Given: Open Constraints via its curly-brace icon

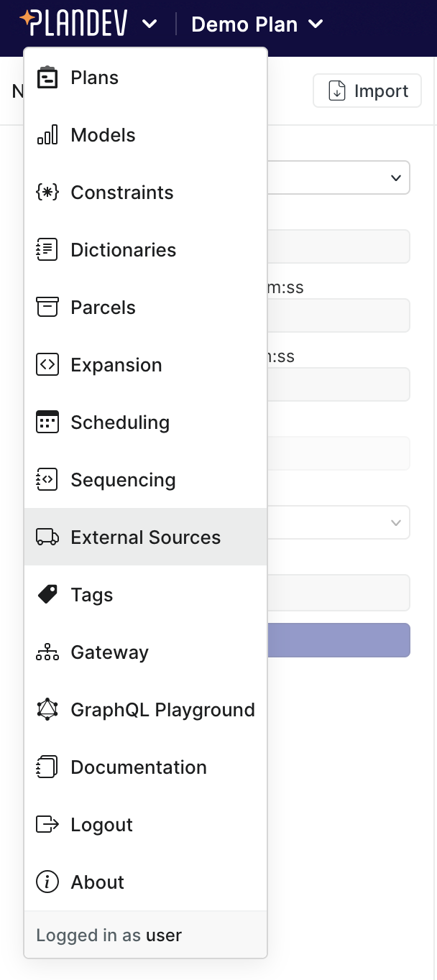Looking at the screenshot, I should coord(47,192).
